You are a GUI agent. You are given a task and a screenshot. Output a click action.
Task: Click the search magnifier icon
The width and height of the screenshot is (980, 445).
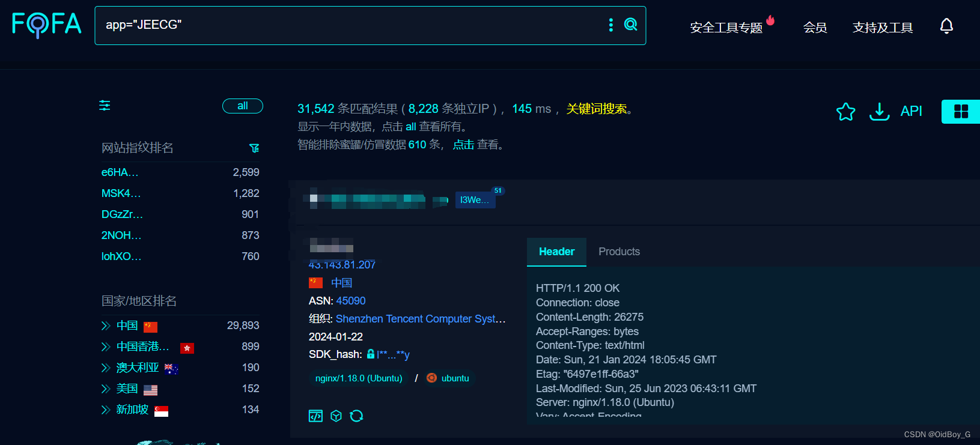click(x=630, y=25)
